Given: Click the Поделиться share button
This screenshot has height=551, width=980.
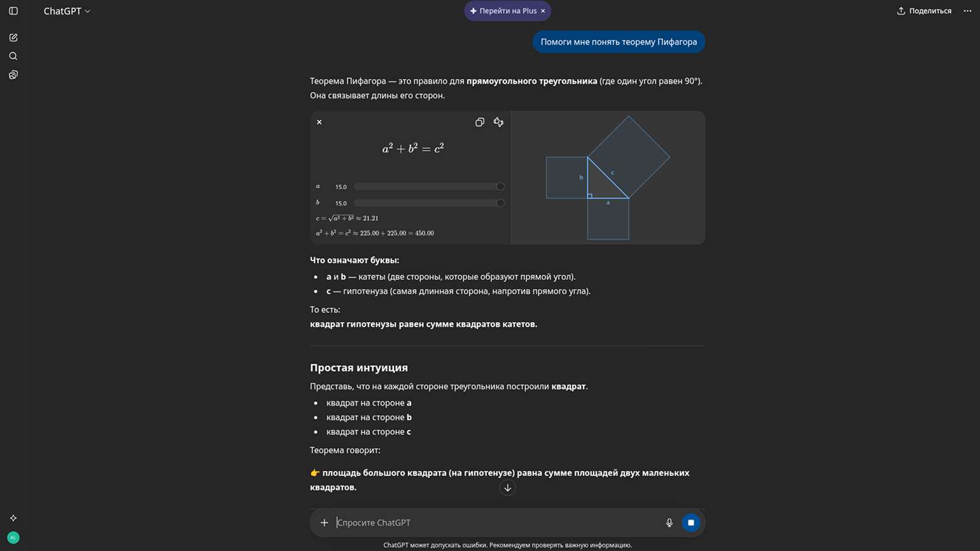Looking at the screenshot, I should pos(924,11).
